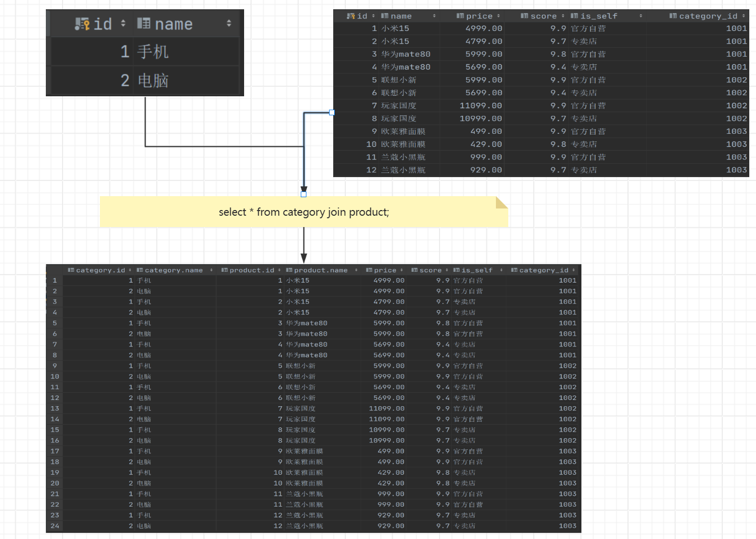
Task: Click the 4999.00 price cell in product table
Action: 472,28
